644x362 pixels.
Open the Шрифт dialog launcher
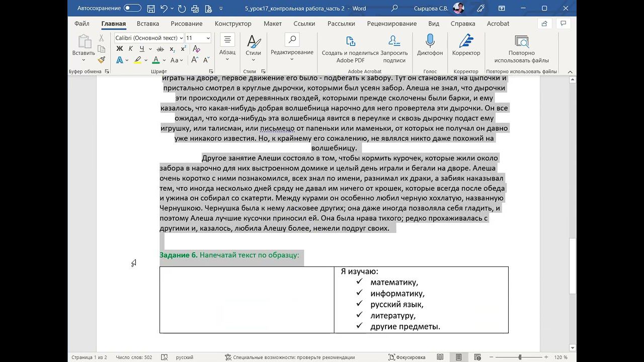[211, 71]
